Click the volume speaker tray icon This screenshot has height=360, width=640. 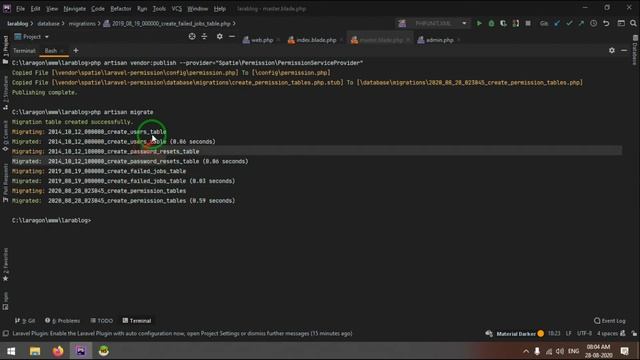point(560,351)
